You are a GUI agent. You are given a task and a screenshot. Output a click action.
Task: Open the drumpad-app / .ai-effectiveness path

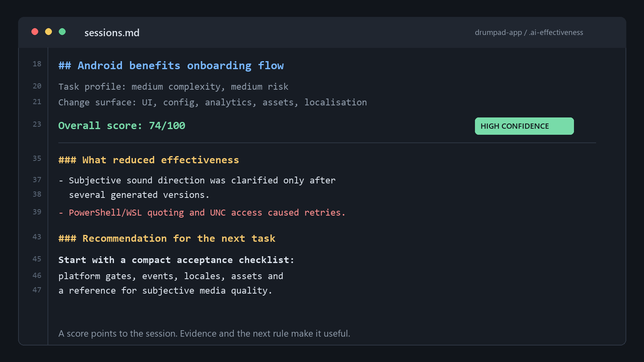point(529,33)
